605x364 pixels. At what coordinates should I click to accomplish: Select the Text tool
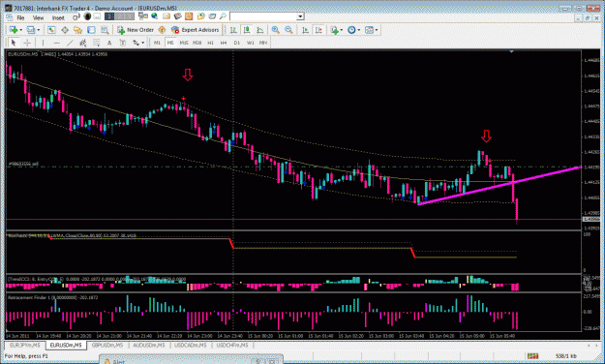click(x=109, y=43)
